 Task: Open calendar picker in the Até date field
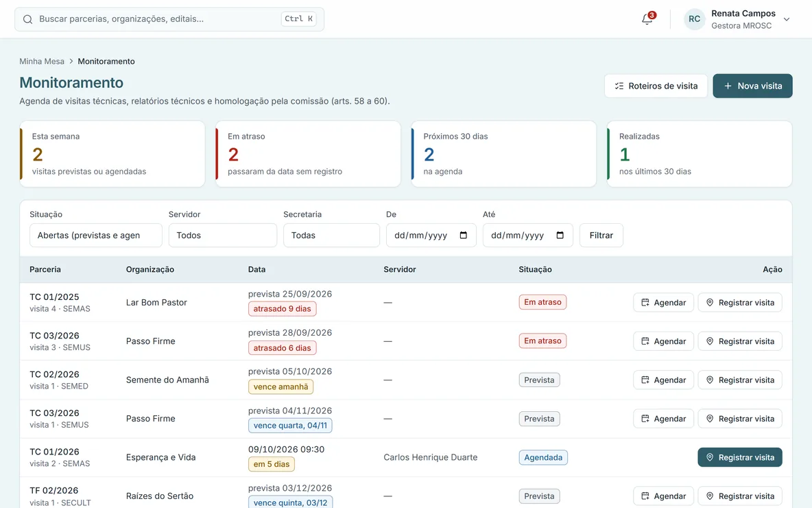click(x=560, y=235)
